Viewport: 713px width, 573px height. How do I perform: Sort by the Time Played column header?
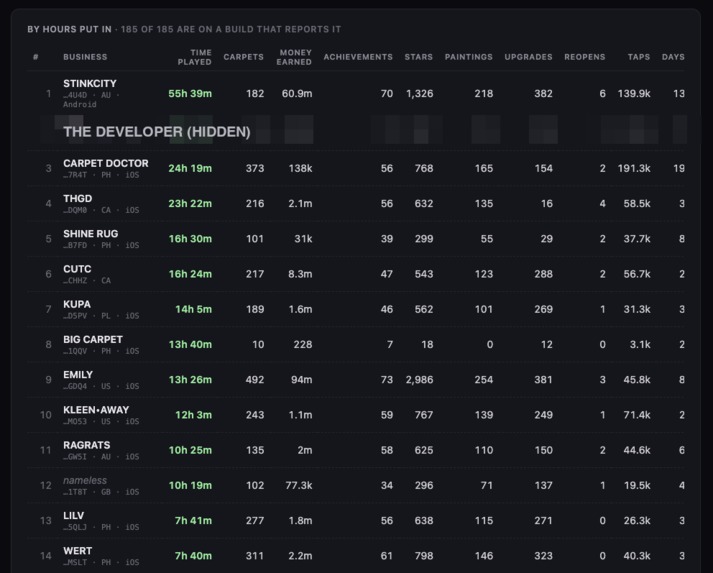[195, 57]
